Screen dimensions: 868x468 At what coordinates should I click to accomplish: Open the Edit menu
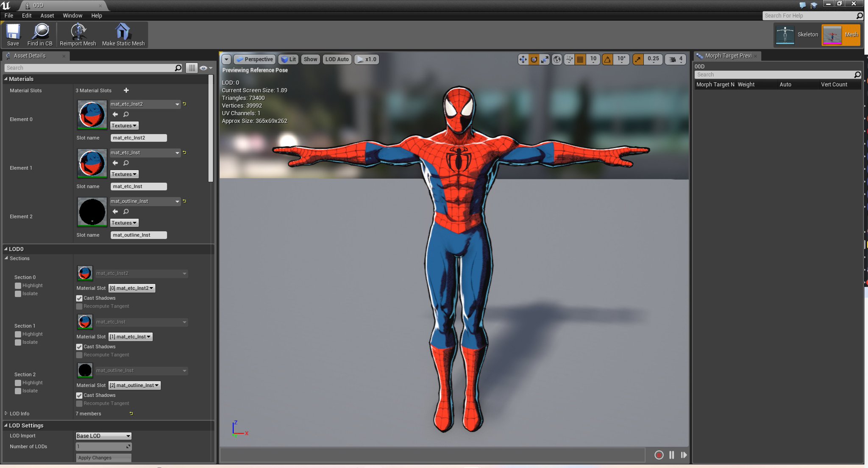tap(27, 16)
